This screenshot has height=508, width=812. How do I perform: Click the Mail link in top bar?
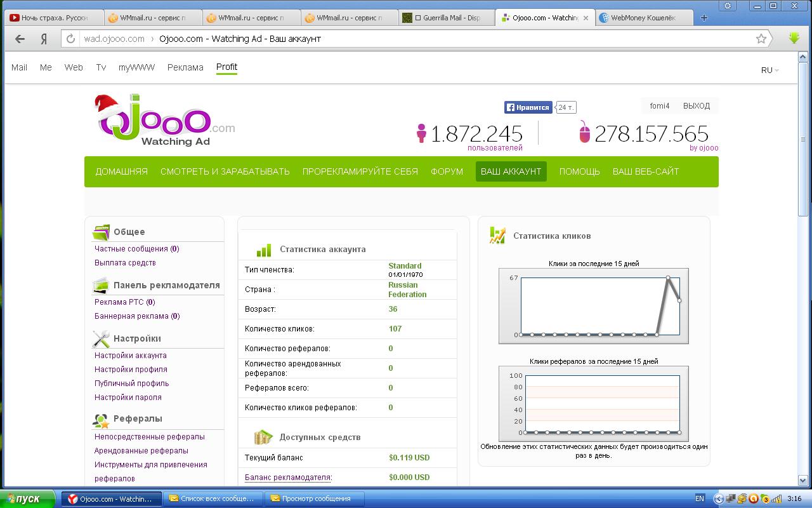click(x=19, y=67)
